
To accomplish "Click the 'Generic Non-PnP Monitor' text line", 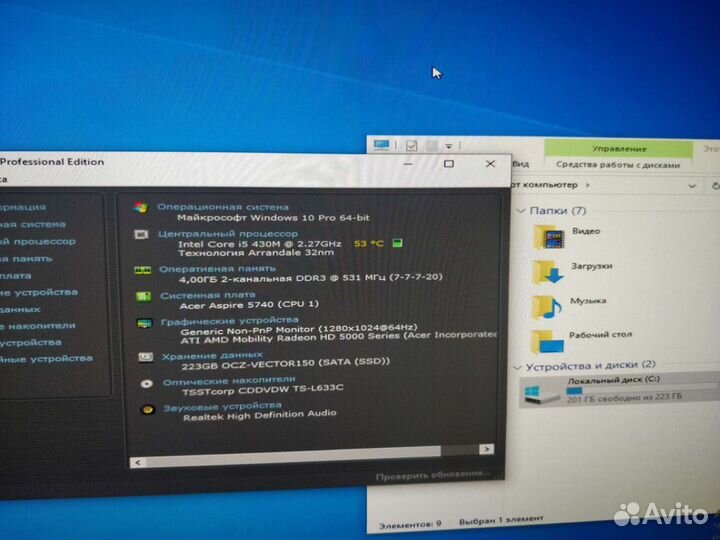I will [x=299, y=329].
